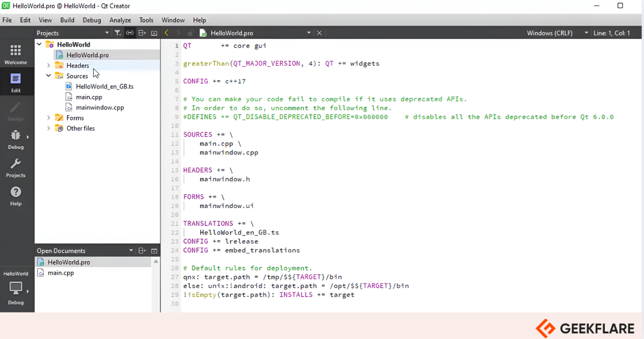The image size is (644, 339).
Task: Open the Tools menu
Action: pyautogui.click(x=146, y=20)
